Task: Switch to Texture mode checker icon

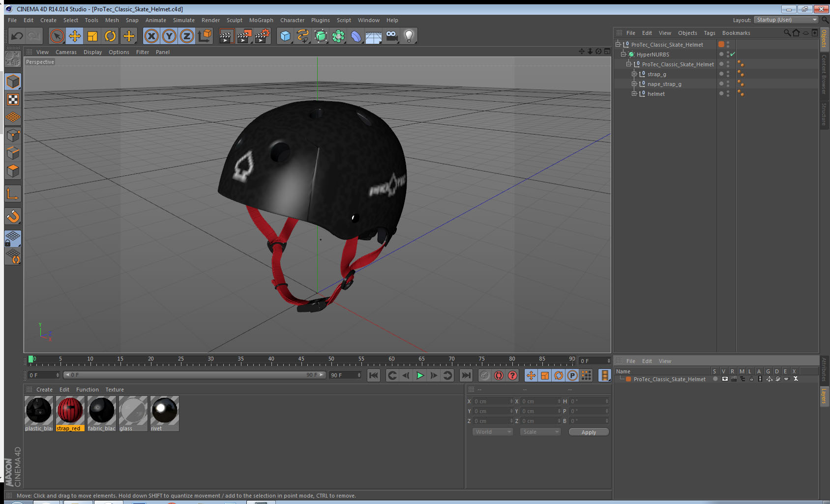Action: pos(13,100)
